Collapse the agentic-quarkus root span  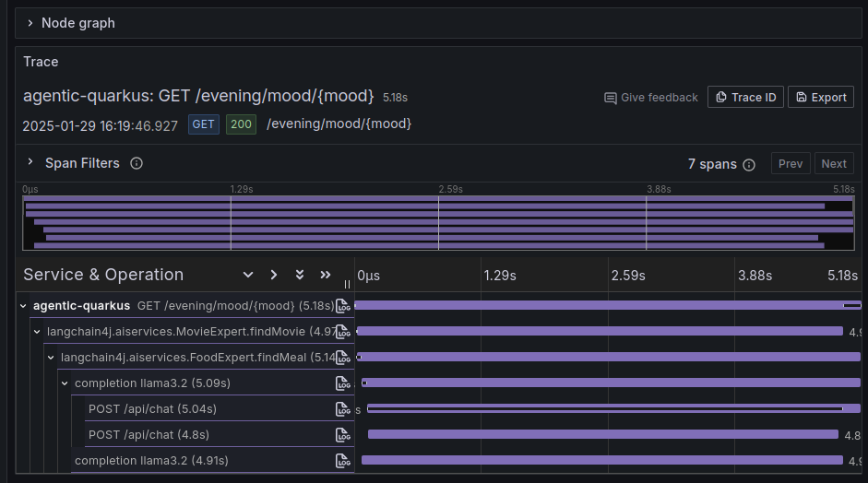[x=23, y=306]
